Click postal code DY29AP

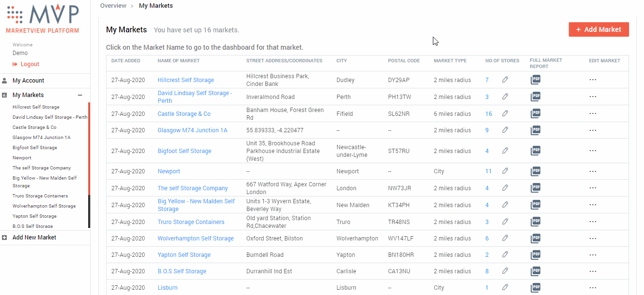[x=399, y=80]
